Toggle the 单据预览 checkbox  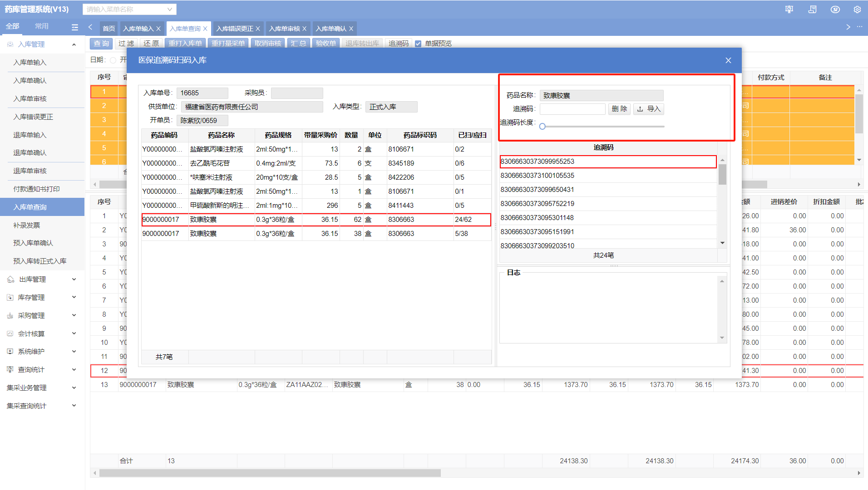[418, 44]
